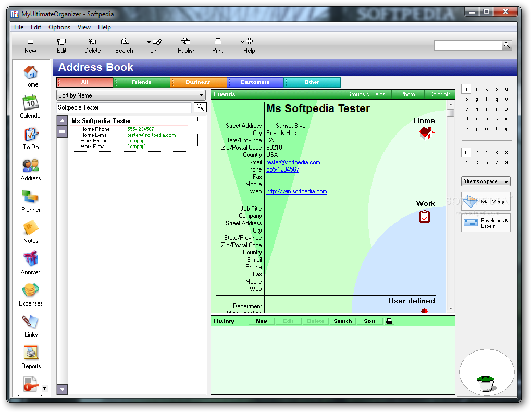Click the red Home house icon

(x=426, y=133)
